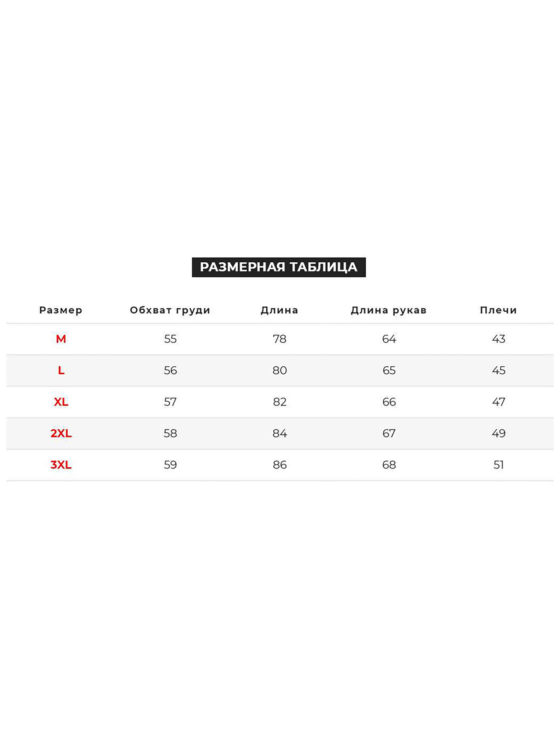Click the РАЗМЕРНАЯ ТАБЛИЦА title banner
The height and width of the screenshot is (747, 560).
coord(278,267)
